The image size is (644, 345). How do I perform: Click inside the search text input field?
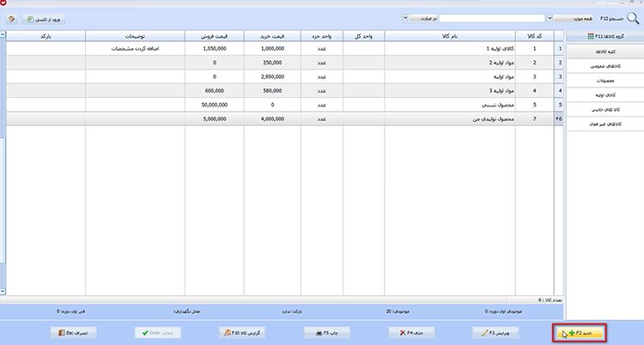(x=492, y=19)
